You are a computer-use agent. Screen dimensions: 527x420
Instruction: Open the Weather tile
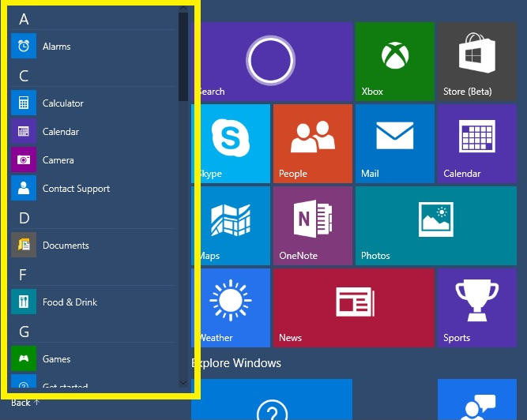pyautogui.click(x=231, y=308)
